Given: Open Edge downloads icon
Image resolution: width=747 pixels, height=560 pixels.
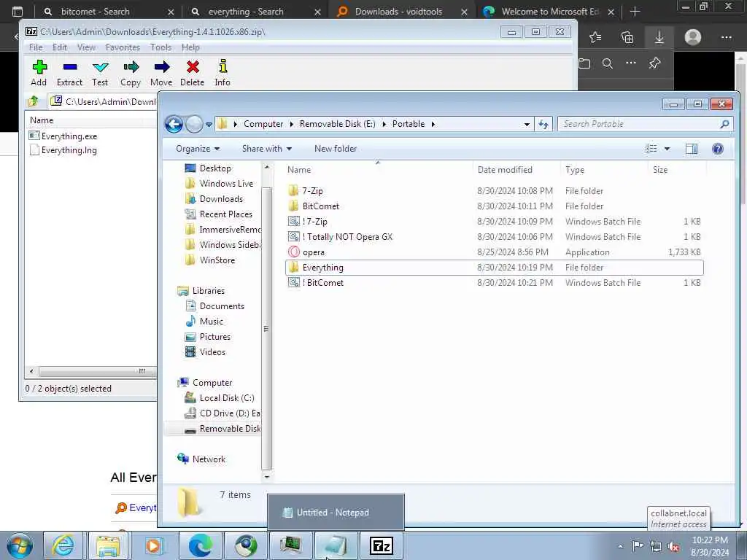Looking at the screenshot, I should [659, 37].
